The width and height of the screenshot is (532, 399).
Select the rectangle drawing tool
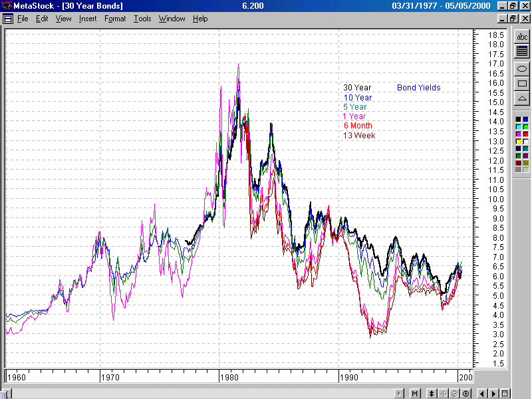pos(522,84)
